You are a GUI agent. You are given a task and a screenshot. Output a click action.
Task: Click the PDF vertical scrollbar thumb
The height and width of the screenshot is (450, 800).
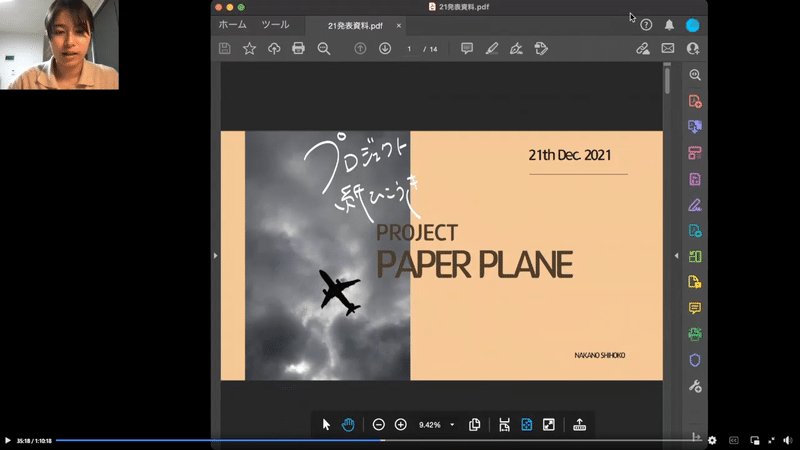667,80
